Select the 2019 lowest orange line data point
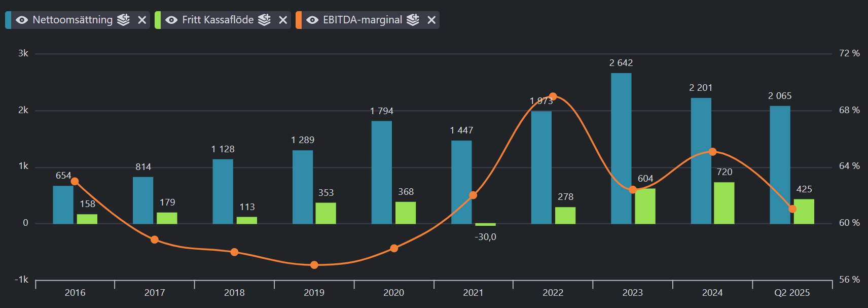This screenshot has height=308, width=868. click(x=314, y=265)
